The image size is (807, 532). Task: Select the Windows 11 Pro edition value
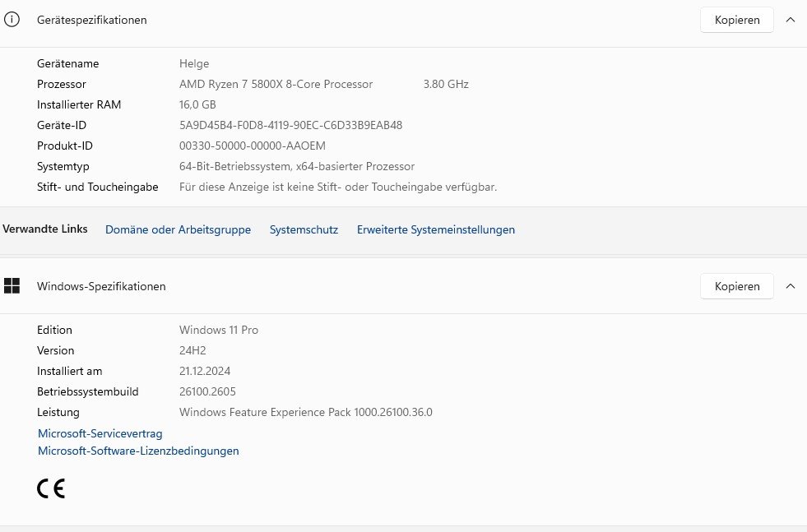pos(219,330)
